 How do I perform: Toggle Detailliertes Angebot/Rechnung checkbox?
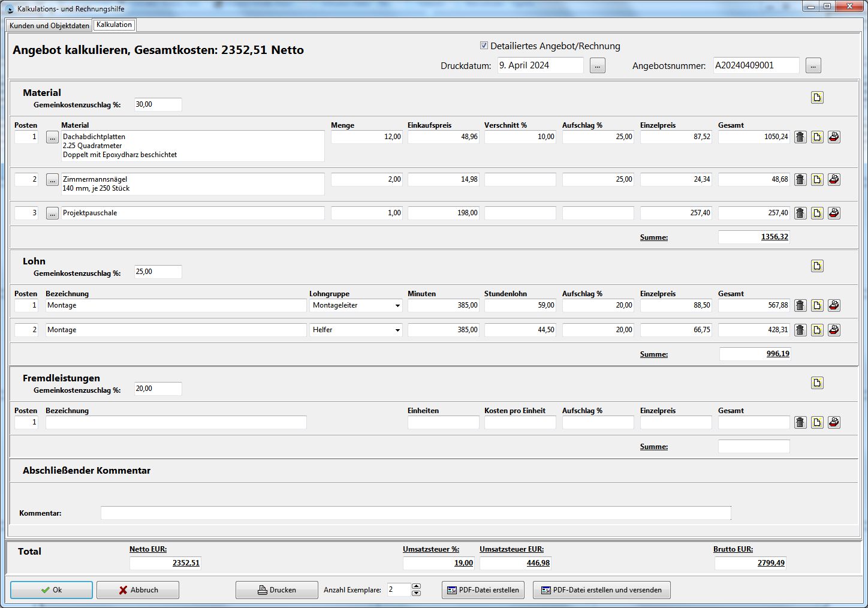pos(484,46)
